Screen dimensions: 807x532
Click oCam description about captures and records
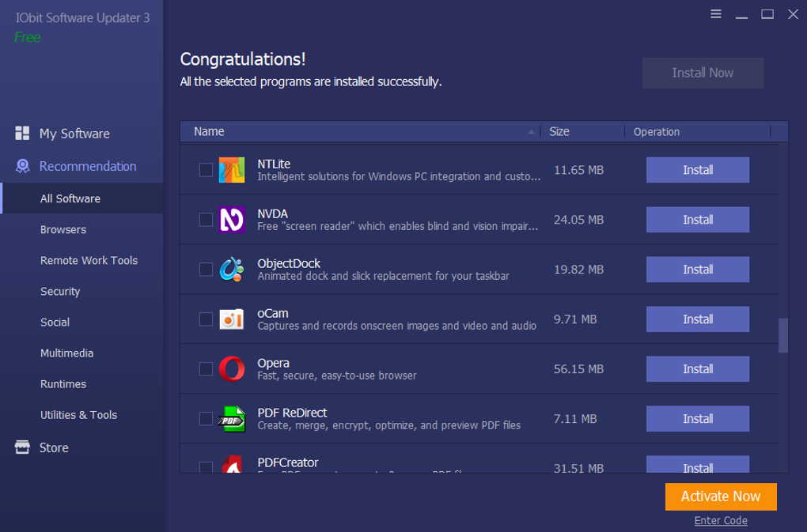tap(397, 326)
